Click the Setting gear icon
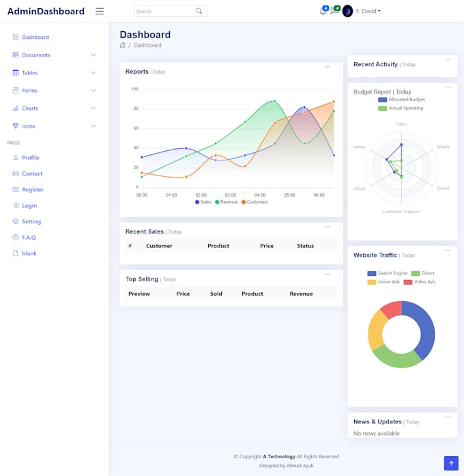This screenshot has height=476, width=464. point(16,221)
